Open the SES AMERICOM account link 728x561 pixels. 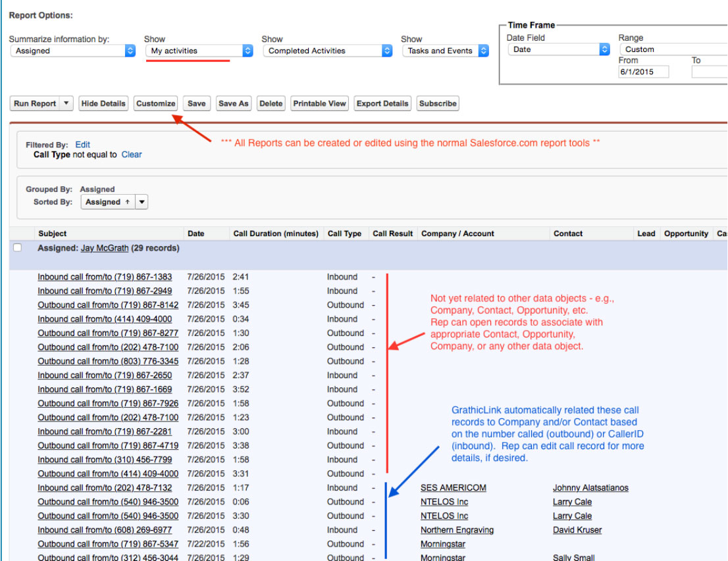[453, 488]
